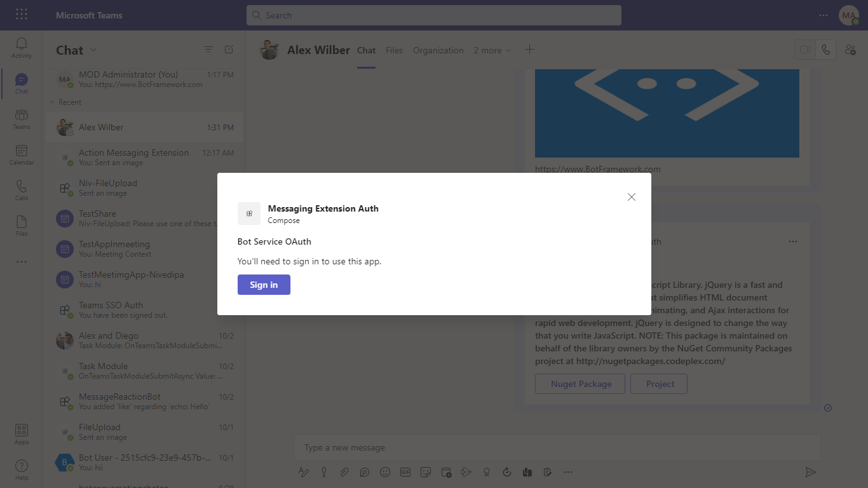Screen dimensions: 868x488
Task: Send the message with arrow icon
Action: tap(810, 472)
